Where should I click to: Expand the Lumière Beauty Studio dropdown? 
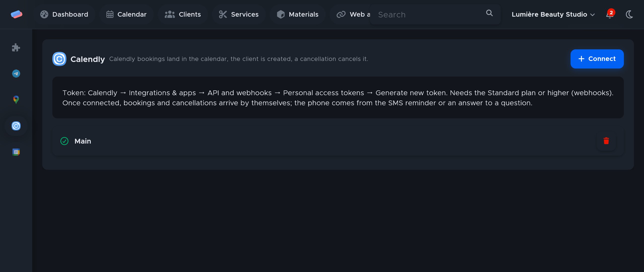point(553,14)
